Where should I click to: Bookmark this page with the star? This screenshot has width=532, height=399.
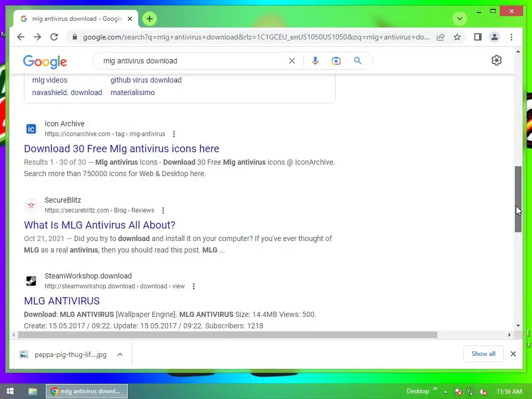[457, 37]
